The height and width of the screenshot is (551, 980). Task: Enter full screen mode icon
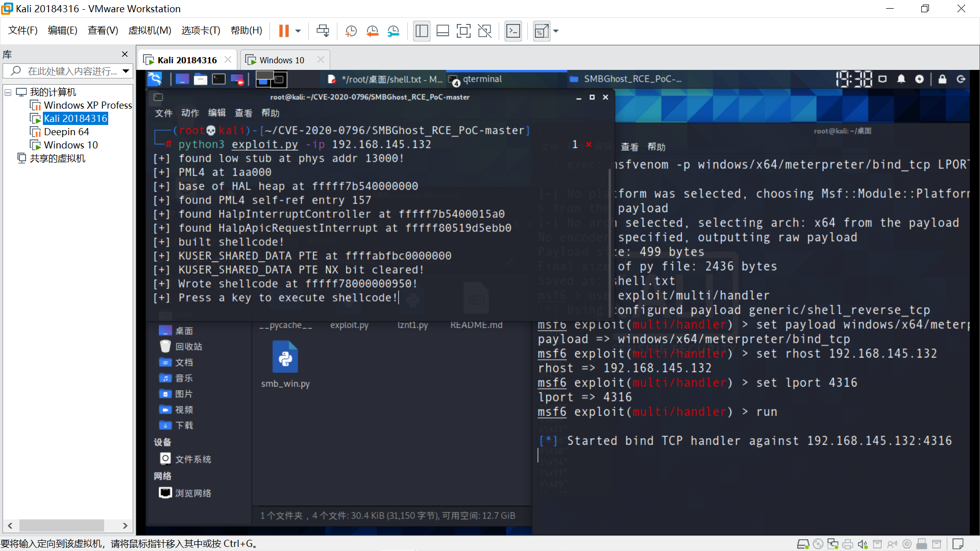tap(463, 31)
